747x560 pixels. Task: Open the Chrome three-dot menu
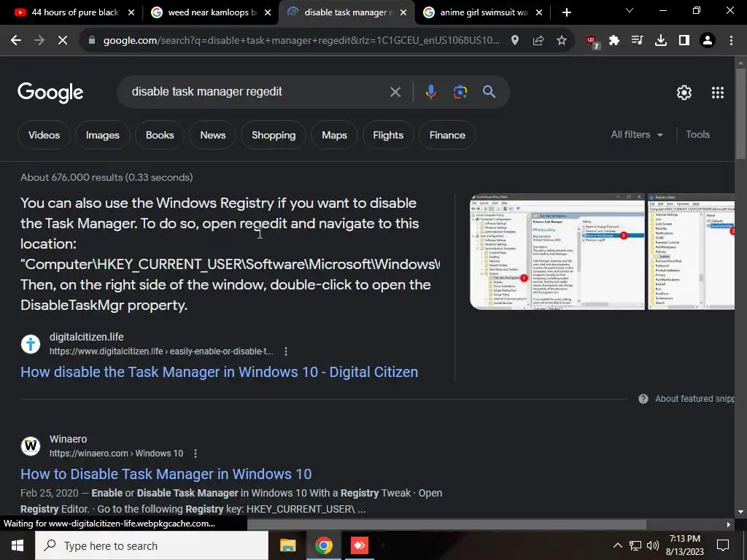point(731,41)
